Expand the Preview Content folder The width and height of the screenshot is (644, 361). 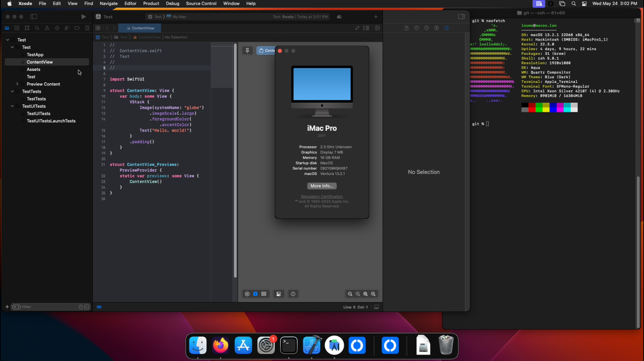(x=17, y=84)
